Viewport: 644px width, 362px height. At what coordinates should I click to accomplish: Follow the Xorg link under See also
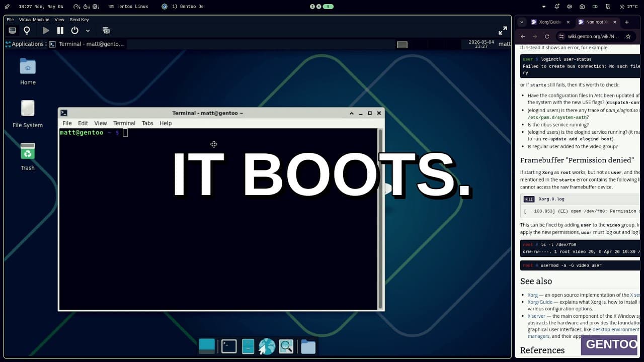click(533, 295)
